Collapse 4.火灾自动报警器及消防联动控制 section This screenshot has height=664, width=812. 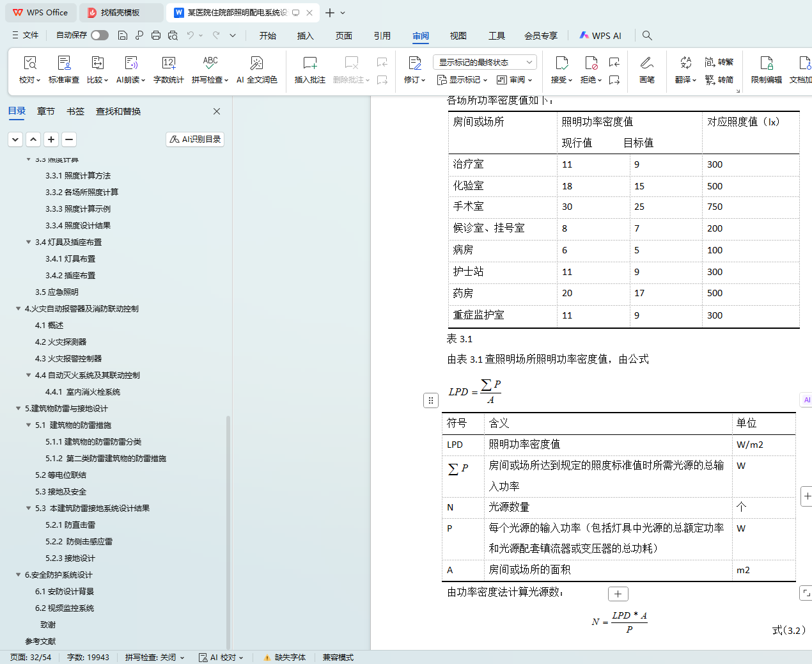coord(18,308)
